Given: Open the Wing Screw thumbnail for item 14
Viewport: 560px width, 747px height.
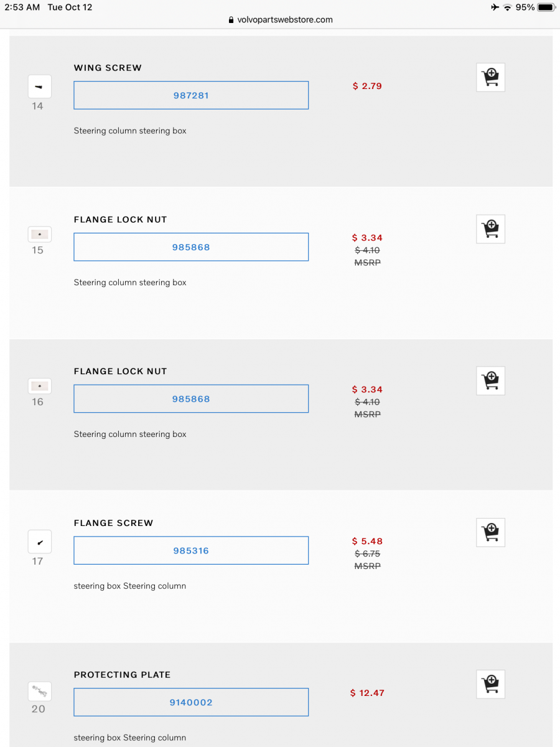Looking at the screenshot, I should pos(39,86).
